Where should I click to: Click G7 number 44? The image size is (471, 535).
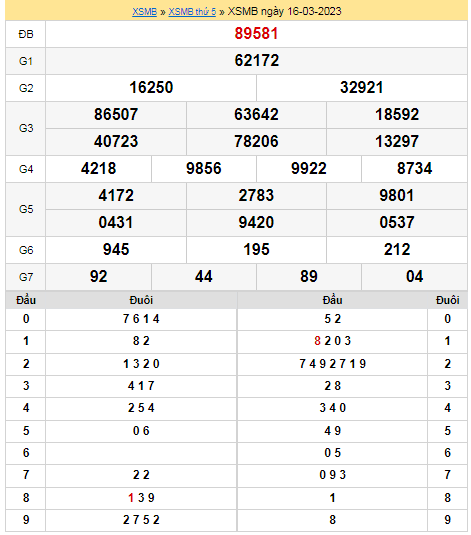[204, 276]
